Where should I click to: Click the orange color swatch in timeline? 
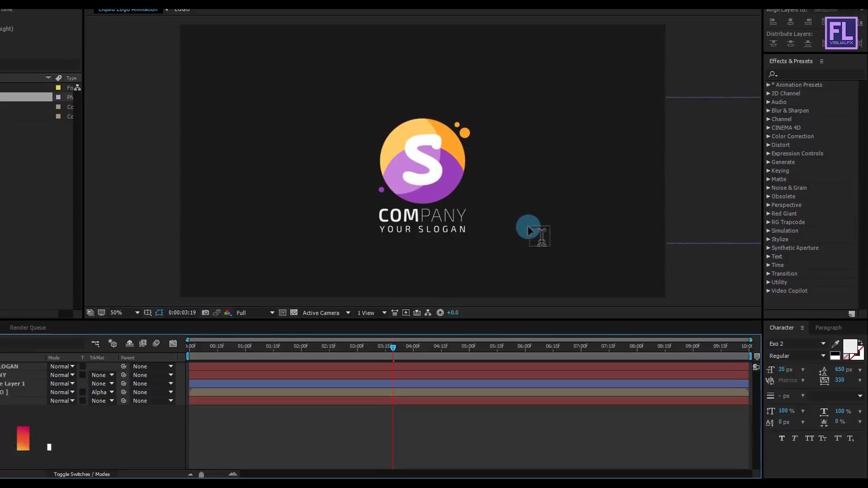(23, 437)
